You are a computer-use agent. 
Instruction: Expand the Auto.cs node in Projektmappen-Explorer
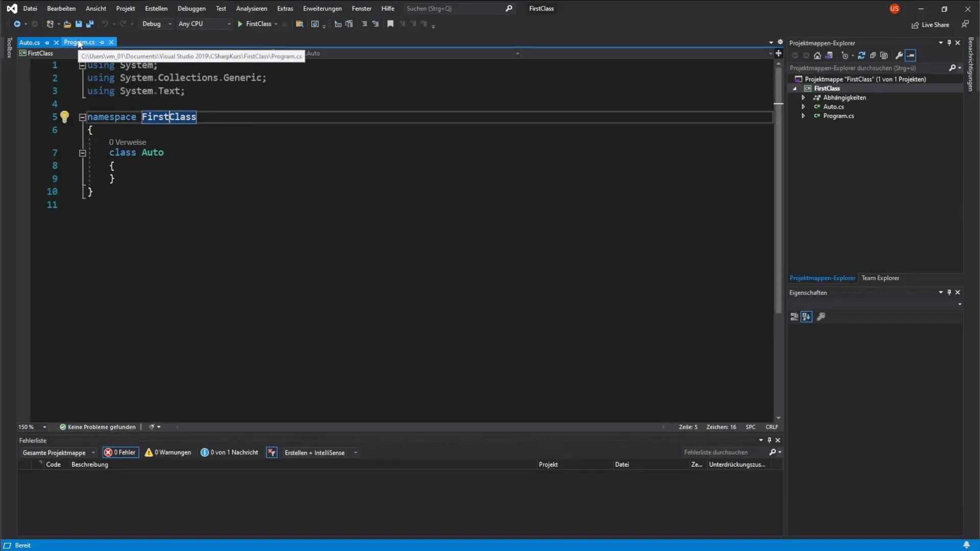pyautogui.click(x=803, y=107)
